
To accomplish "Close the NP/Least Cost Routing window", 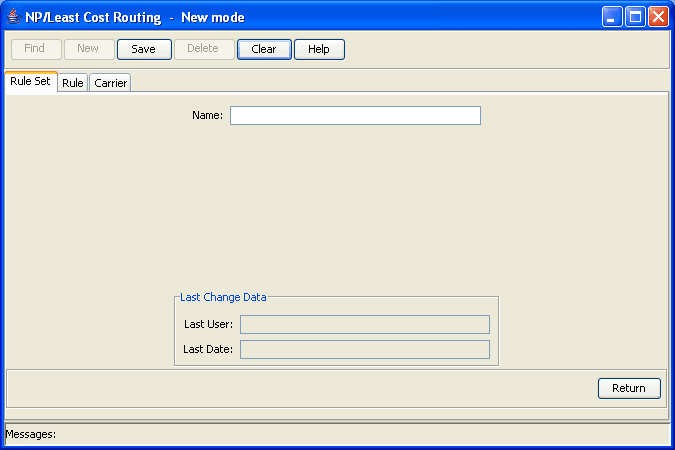I will pos(658,17).
